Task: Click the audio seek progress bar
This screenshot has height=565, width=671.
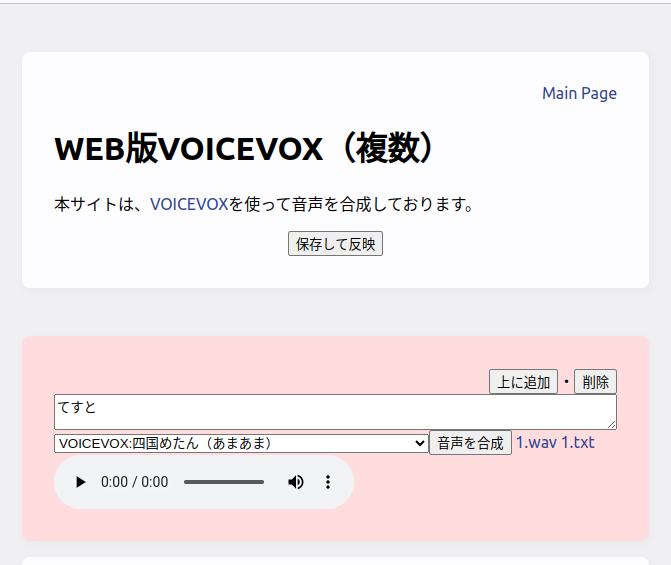Action: coord(224,482)
